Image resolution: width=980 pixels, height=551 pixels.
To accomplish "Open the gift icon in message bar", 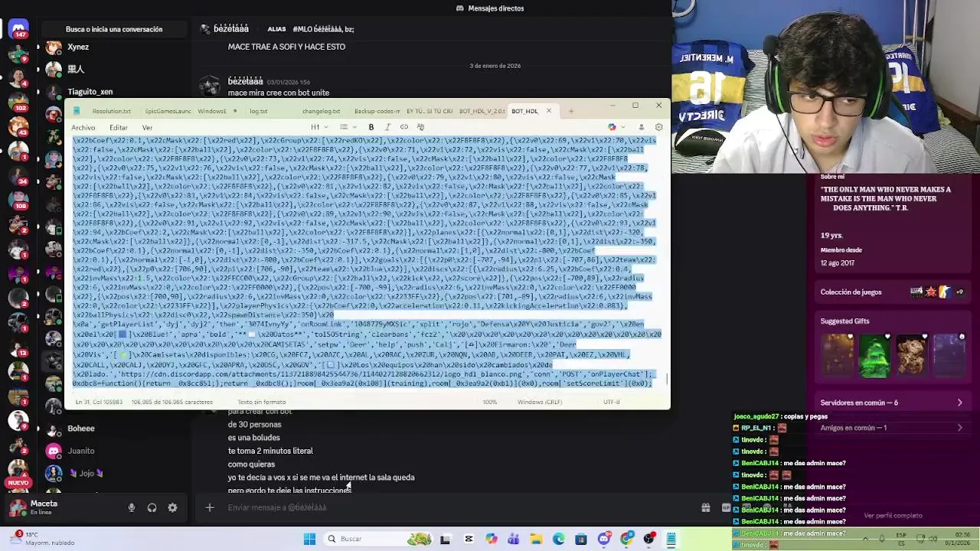I will point(705,507).
